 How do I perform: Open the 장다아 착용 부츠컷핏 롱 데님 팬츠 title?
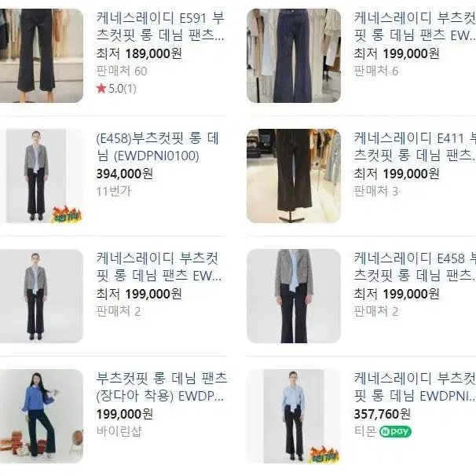pos(162,387)
